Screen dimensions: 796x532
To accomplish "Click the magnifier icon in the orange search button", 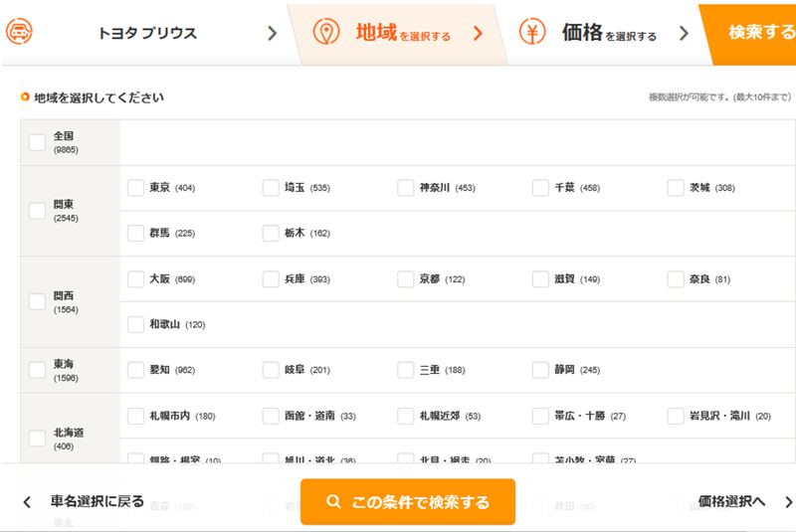I will pyautogui.click(x=333, y=501).
